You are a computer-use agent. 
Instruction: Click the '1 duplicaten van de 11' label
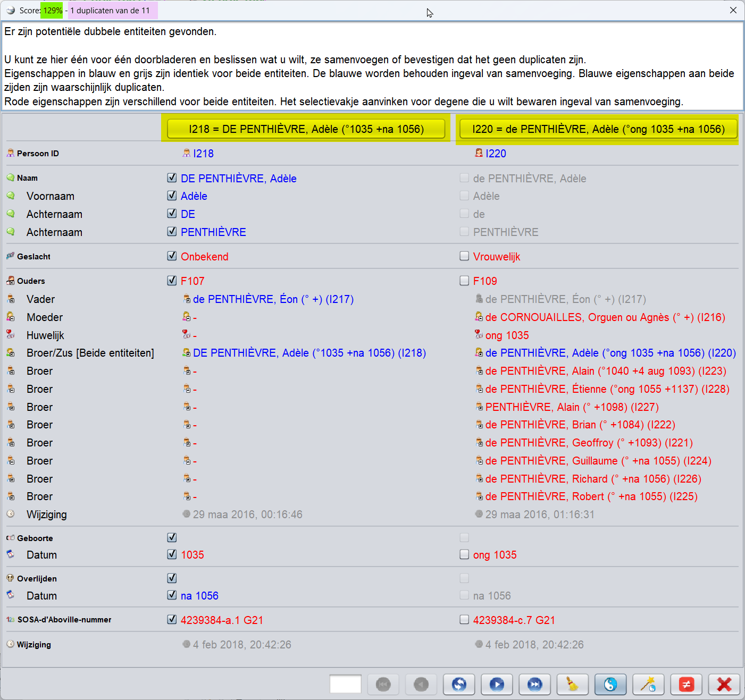pyautogui.click(x=110, y=11)
